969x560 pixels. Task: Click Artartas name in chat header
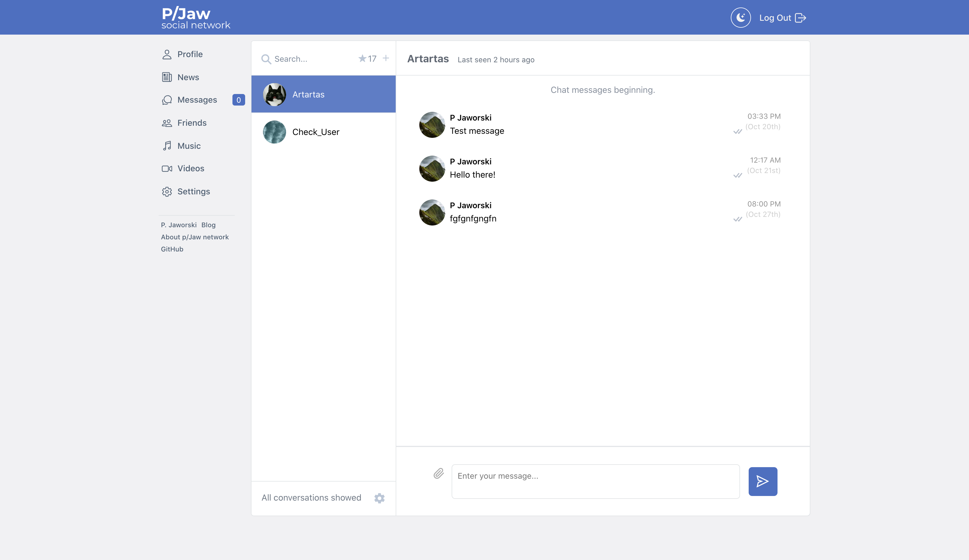point(428,59)
